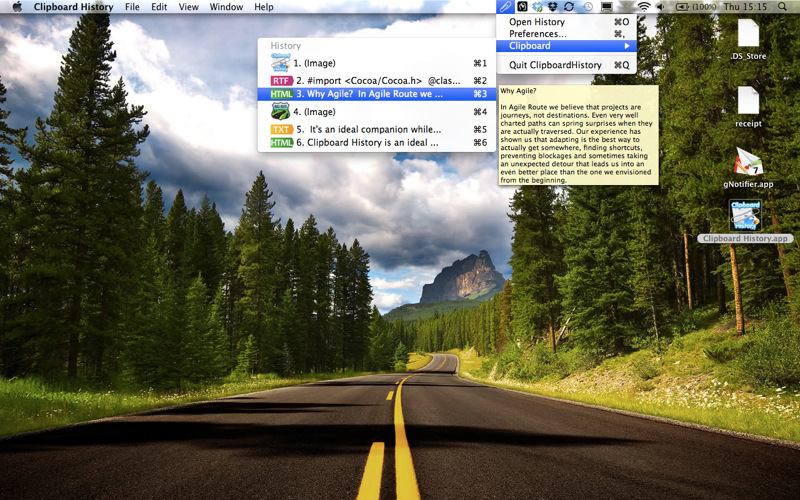The height and width of the screenshot is (500, 800).
Task: Select the Clipboard History.app desktop icon
Action: pos(746,215)
